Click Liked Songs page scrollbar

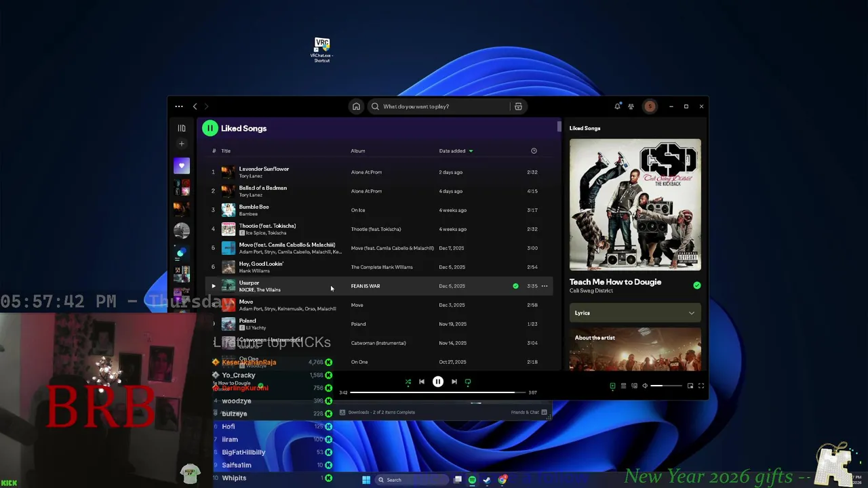559,126
